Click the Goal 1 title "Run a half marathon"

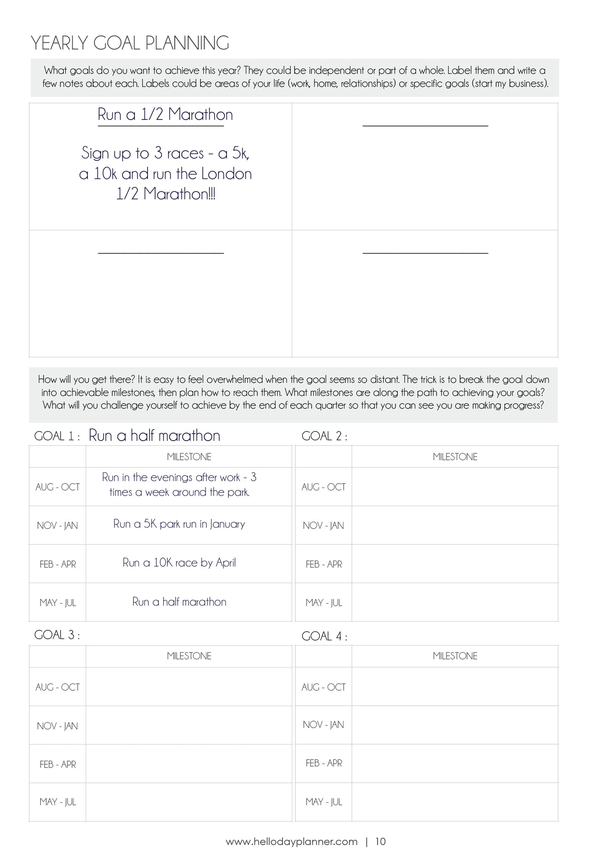154,436
